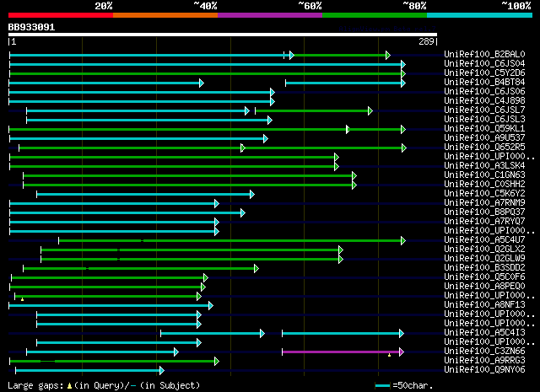Click the yellow triangle in the Large gaps legend
540x392 pixels.
click(69, 386)
